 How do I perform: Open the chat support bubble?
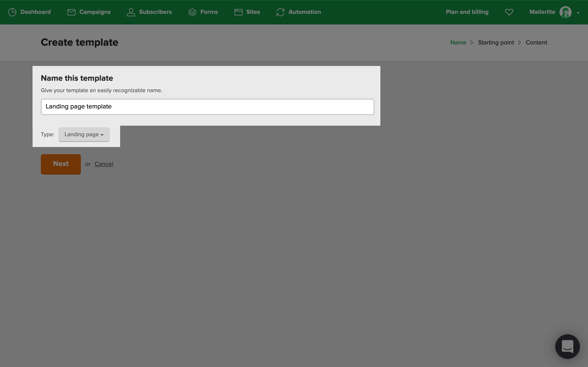(567, 346)
